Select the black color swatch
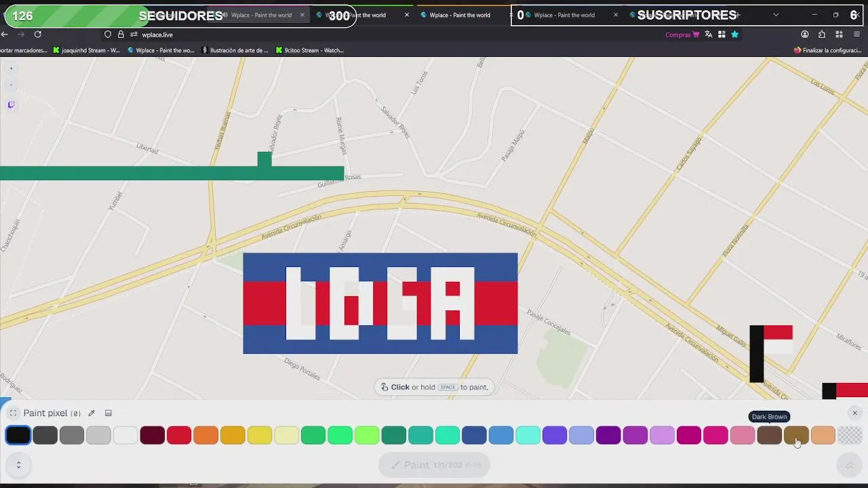This screenshot has width=868, height=488. pyautogui.click(x=18, y=435)
